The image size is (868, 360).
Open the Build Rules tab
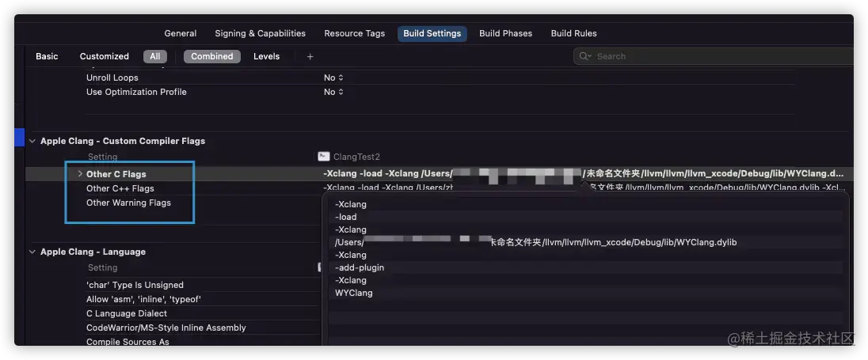coord(573,33)
